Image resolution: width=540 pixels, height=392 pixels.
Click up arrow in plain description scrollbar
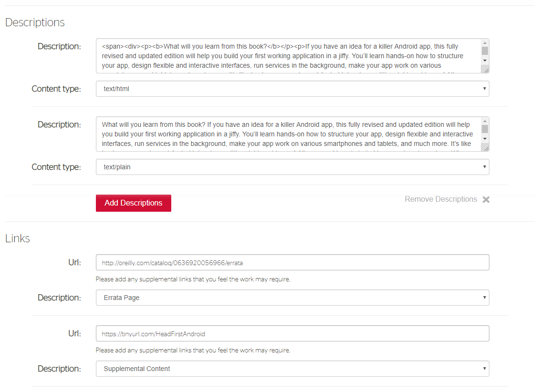[x=485, y=121]
